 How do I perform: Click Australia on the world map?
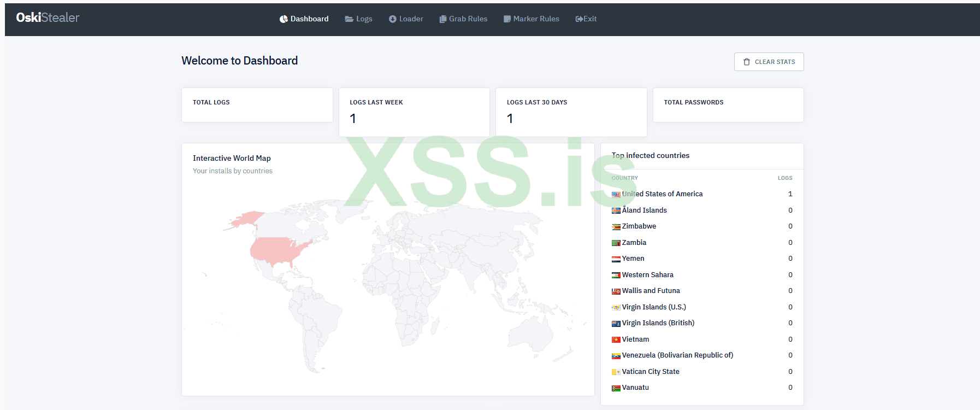(x=531, y=331)
